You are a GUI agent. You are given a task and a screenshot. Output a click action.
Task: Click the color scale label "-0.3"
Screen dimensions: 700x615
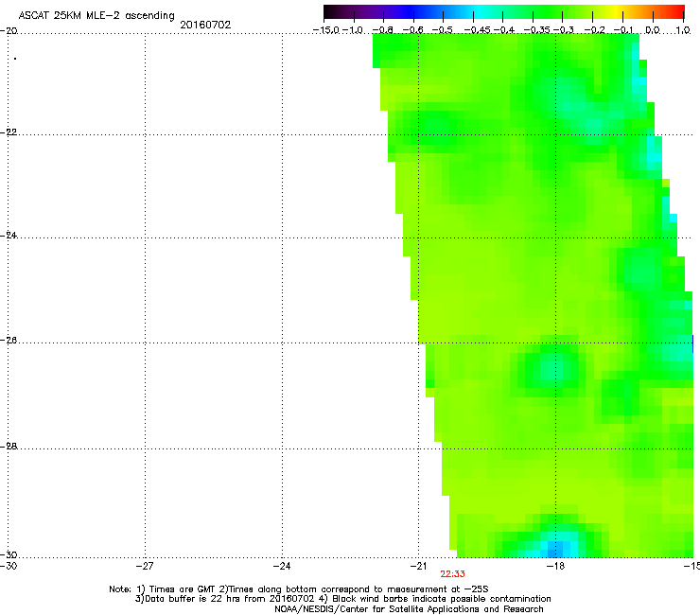563,30
